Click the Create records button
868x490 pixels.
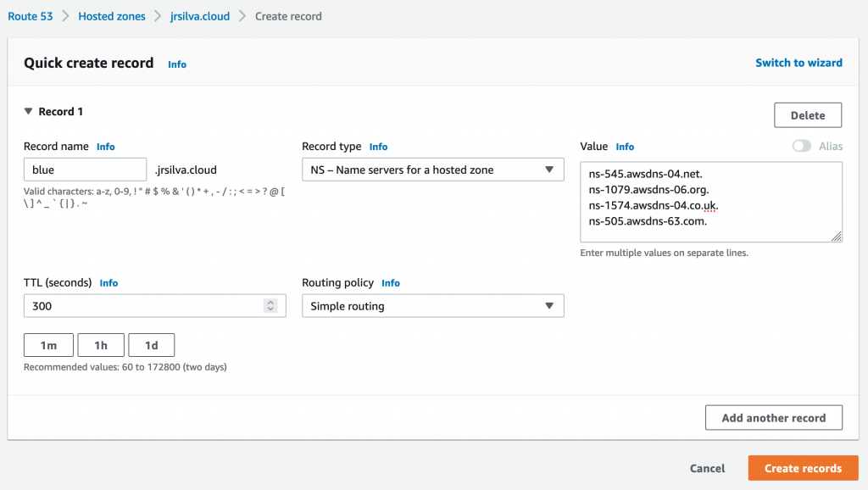(x=803, y=468)
